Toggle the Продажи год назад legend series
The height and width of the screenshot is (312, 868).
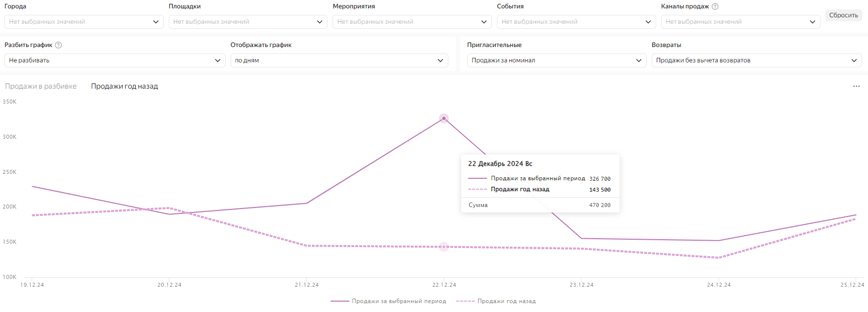coord(496,301)
